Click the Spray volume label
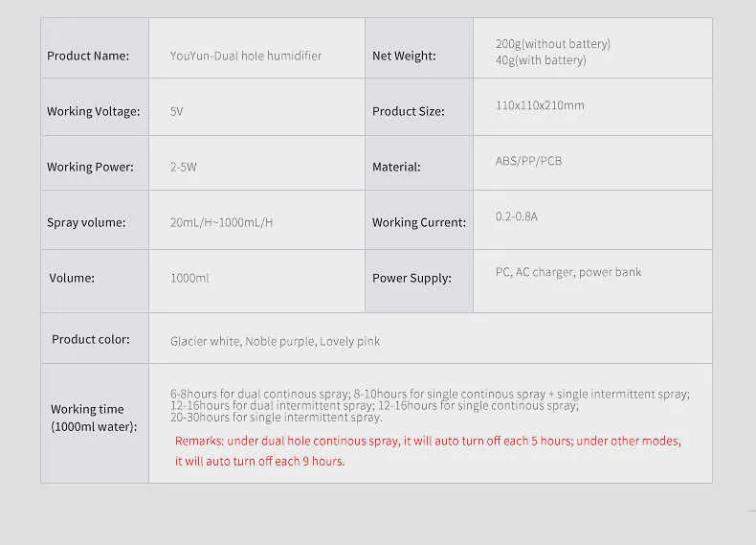This screenshot has width=756, height=545. (86, 222)
